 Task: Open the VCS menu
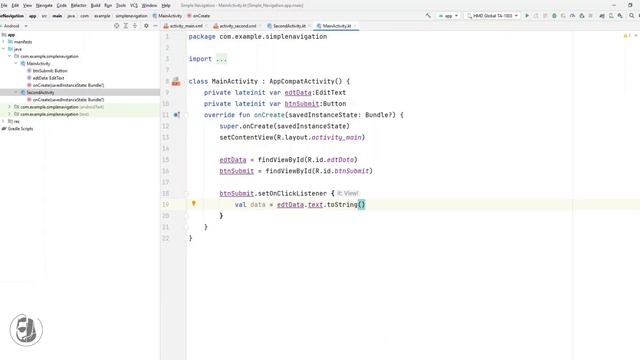coord(134,5)
